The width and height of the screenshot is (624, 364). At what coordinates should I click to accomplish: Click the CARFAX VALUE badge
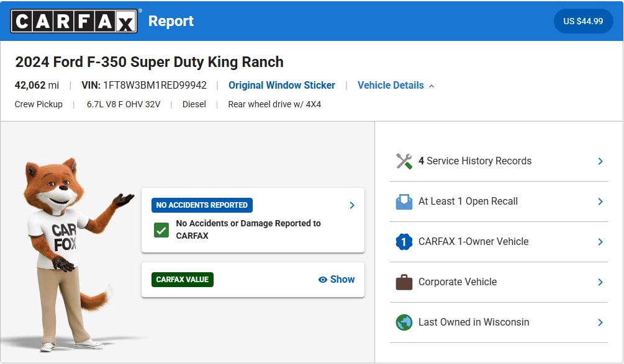183,280
